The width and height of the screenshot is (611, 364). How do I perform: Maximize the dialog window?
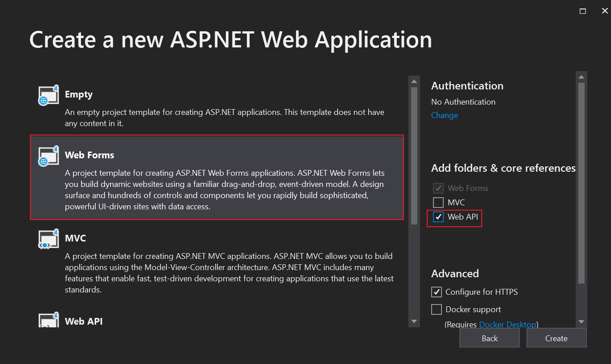(583, 11)
